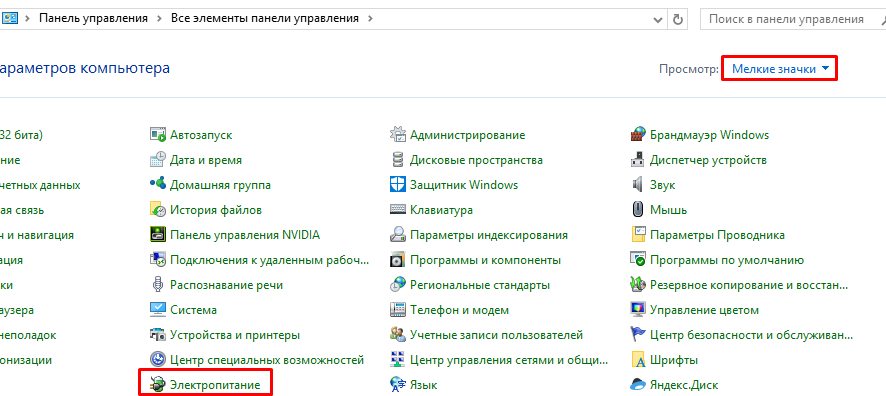Open the Дата и время icon
The width and height of the screenshot is (886, 396).
[158, 160]
